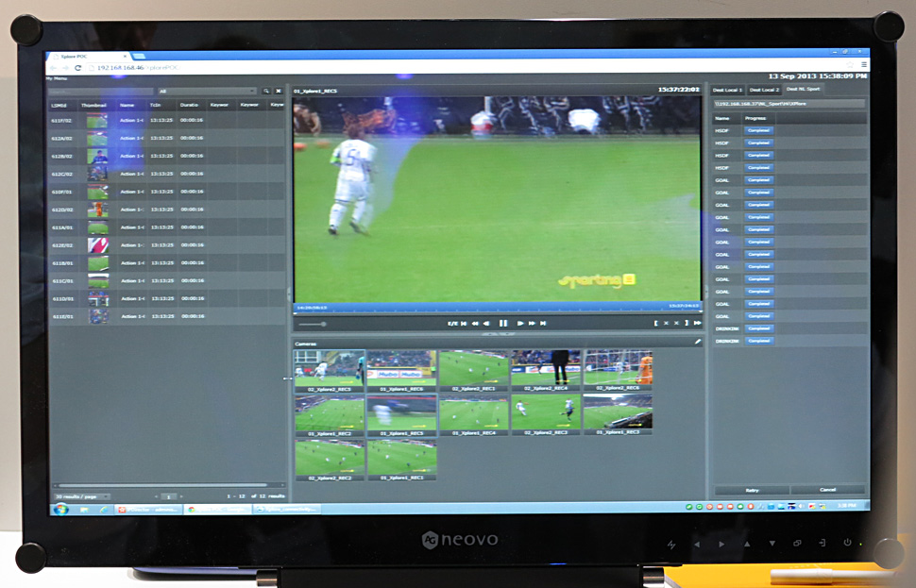Viewport: 916px width, 588px height.
Task: Click the mark-out bracket icon
Action: tap(686, 323)
